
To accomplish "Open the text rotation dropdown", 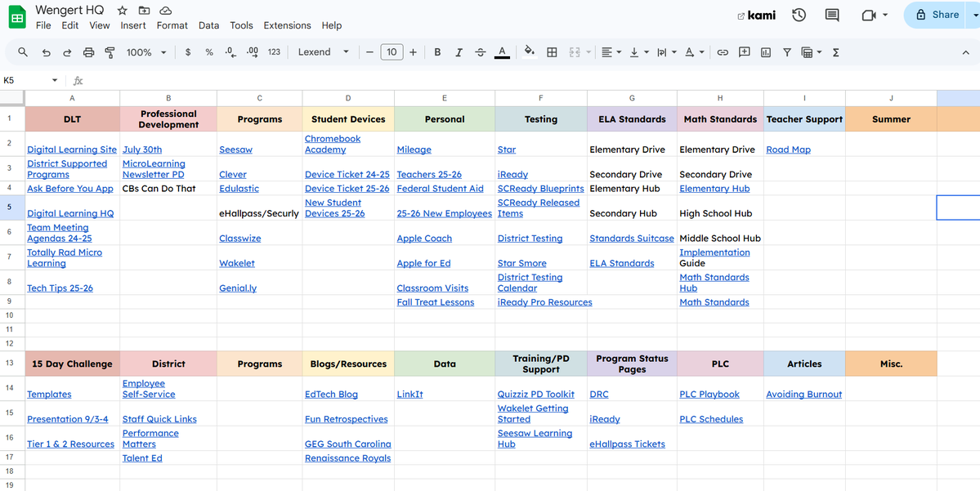I will [695, 52].
